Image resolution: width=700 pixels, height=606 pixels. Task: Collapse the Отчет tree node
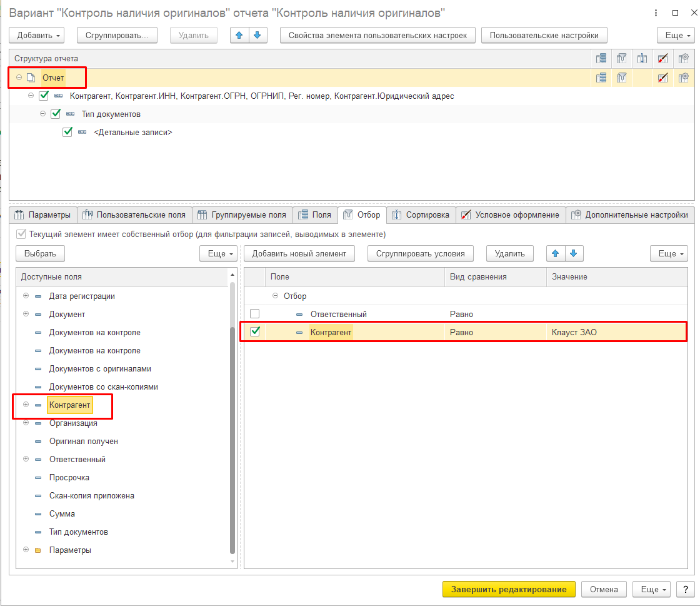click(x=19, y=78)
